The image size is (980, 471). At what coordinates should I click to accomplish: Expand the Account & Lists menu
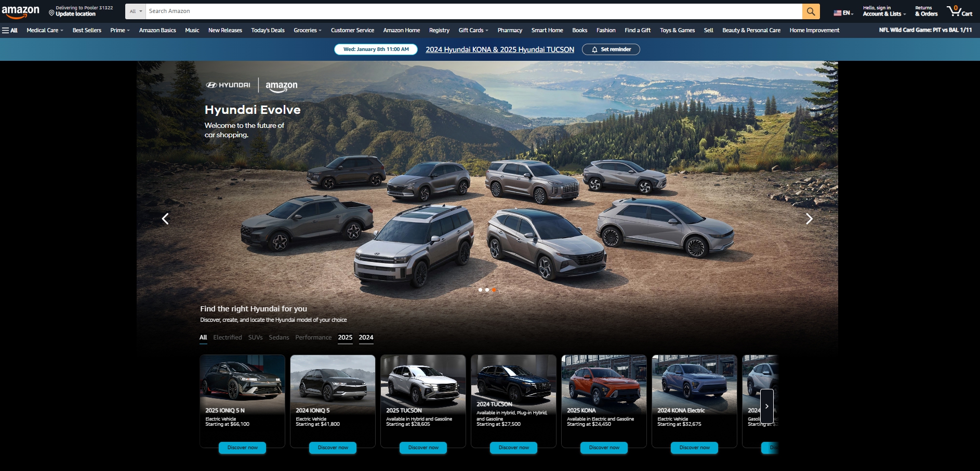click(884, 11)
